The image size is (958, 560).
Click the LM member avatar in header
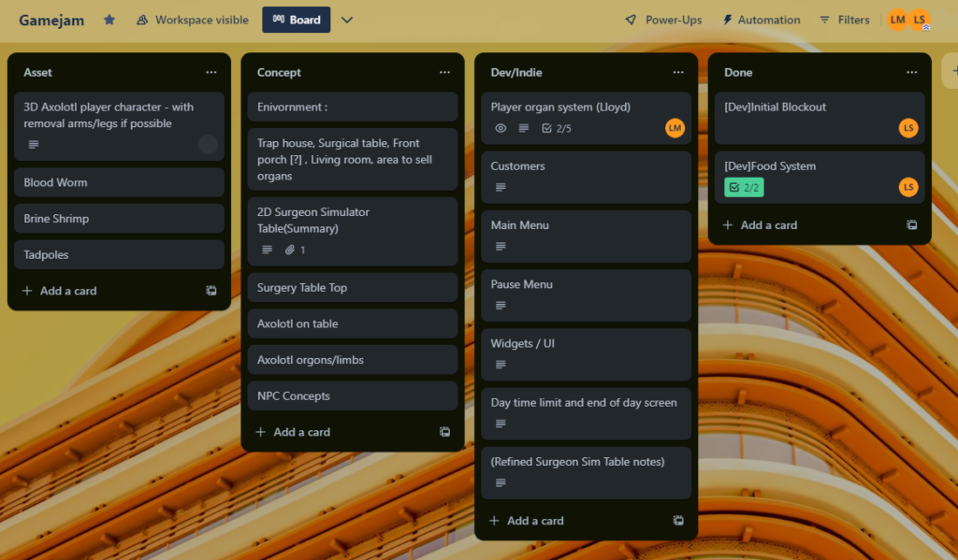click(x=897, y=20)
